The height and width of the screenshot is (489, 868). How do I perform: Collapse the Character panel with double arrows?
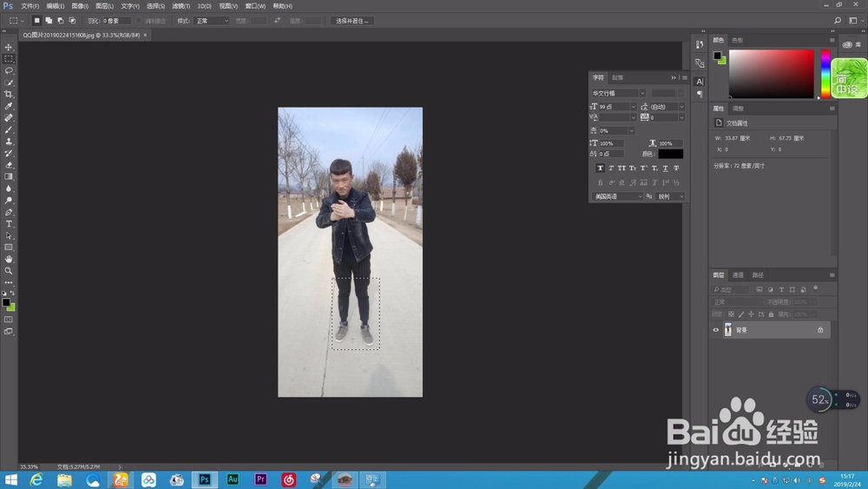click(674, 77)
